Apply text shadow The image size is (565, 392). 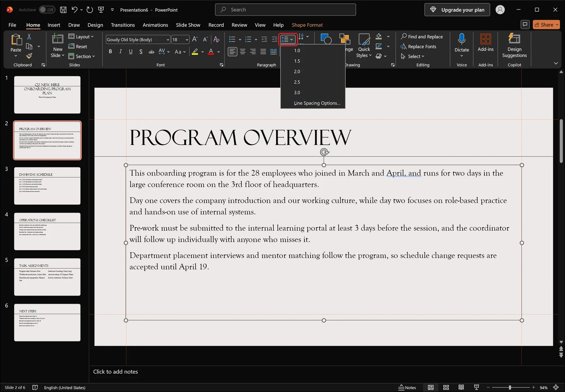point(141,52)
